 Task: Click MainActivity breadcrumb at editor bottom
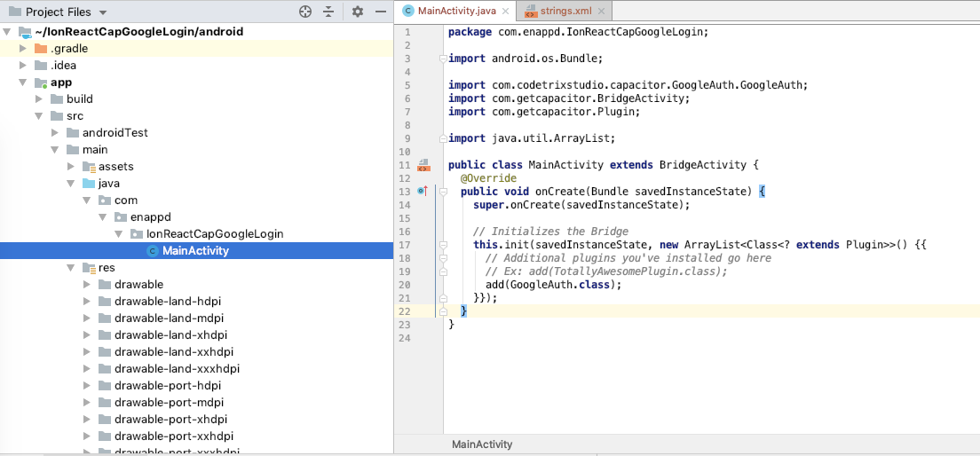click(x=482, y=444)
